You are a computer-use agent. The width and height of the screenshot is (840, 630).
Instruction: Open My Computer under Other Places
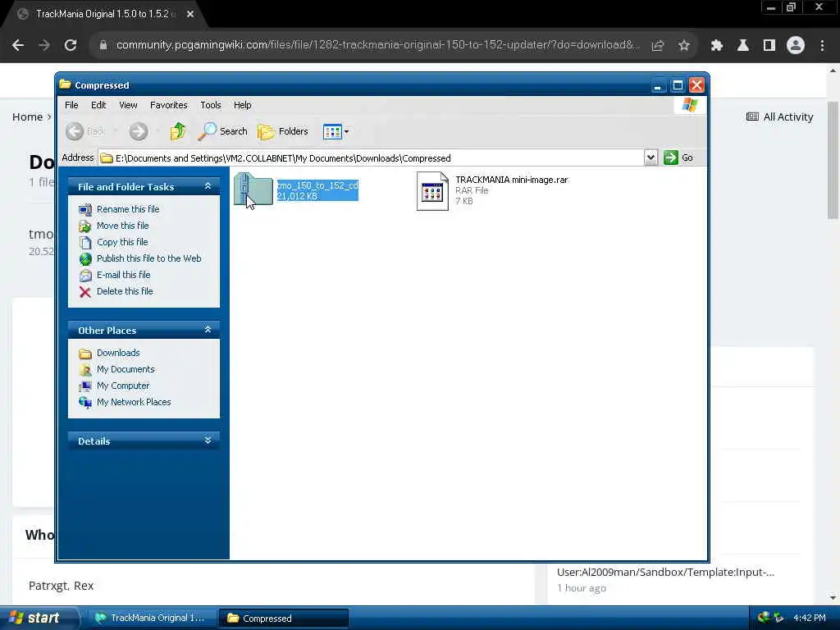123,386
